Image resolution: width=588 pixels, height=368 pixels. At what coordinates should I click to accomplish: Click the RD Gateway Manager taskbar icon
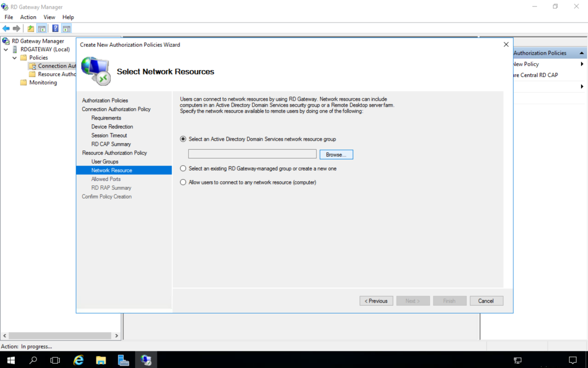click(x=146, y=360)
